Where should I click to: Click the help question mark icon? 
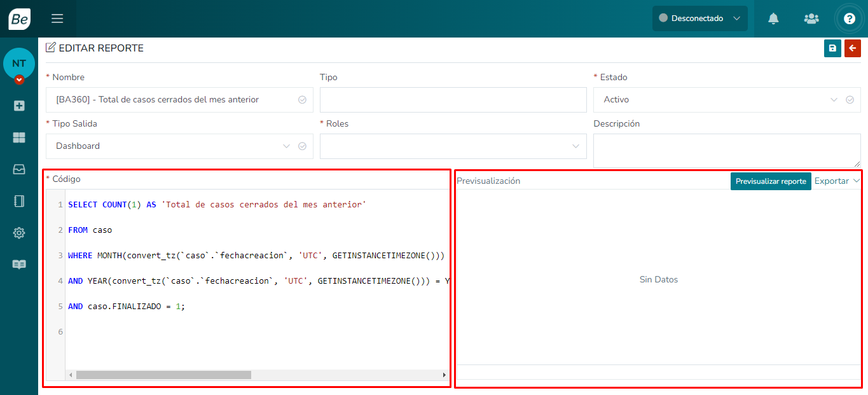(849, 18)
